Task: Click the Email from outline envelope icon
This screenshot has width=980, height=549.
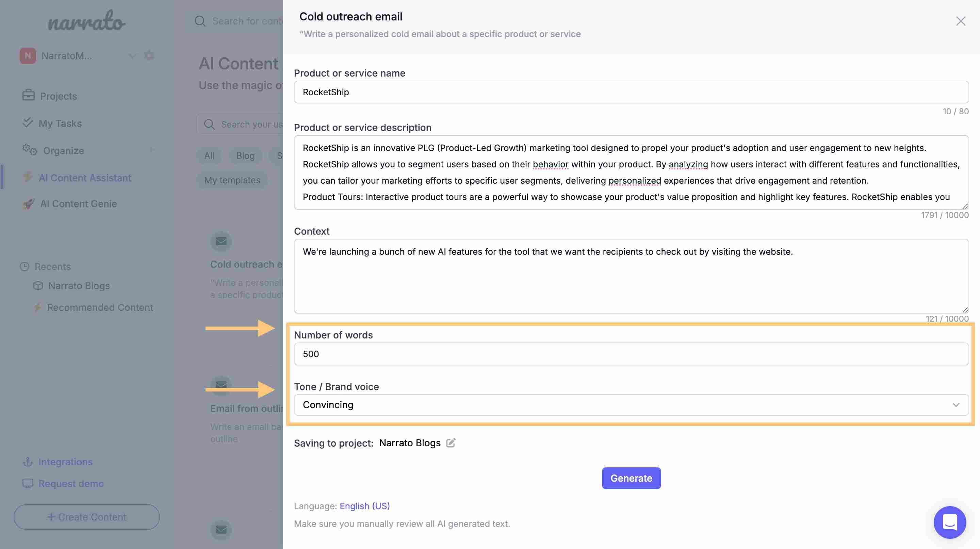Action: tap(221, 385)
